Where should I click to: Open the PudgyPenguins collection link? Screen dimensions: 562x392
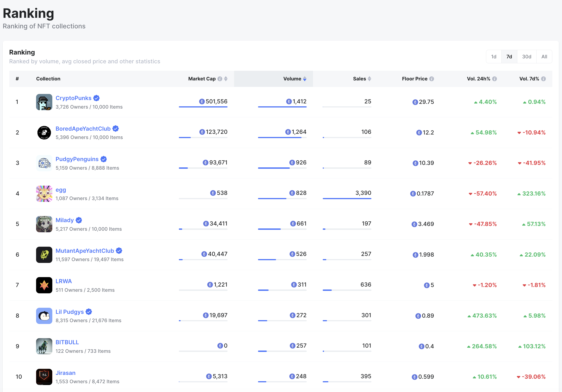click(77, 159)
